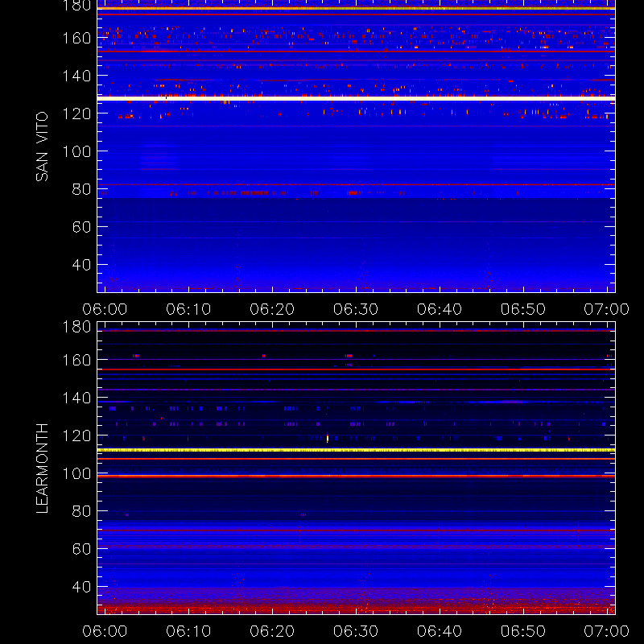Click 06:20 time label under LEARMONTH plot
This screenshot has height=644, width=644.
click(272, 631)
